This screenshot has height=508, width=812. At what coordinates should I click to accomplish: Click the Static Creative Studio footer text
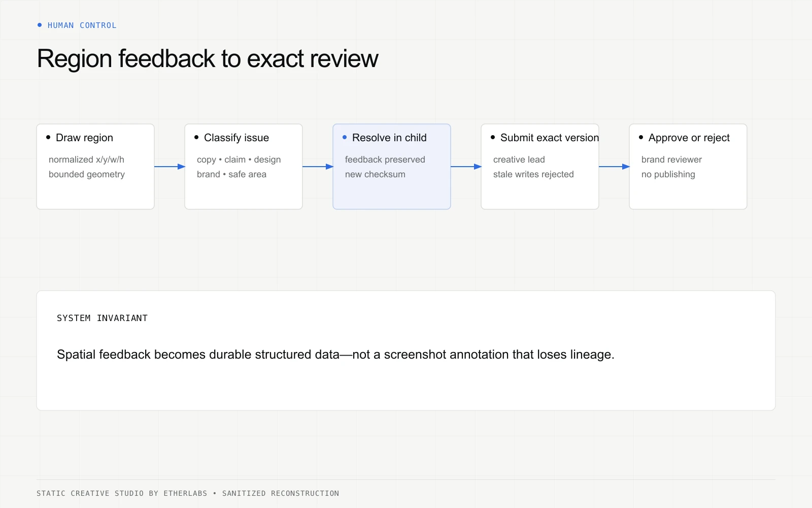tap(188, 493)
